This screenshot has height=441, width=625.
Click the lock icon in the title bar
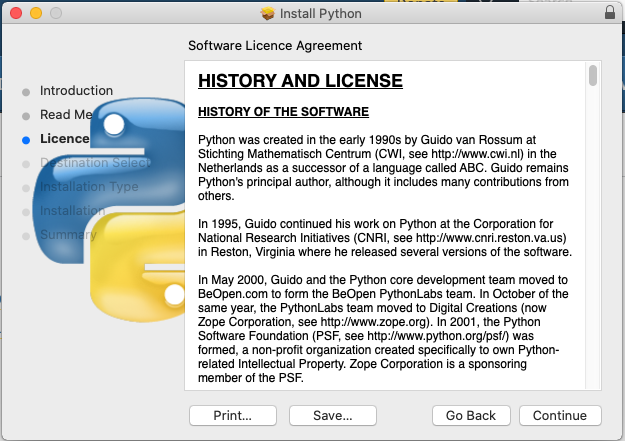point(609,12)
